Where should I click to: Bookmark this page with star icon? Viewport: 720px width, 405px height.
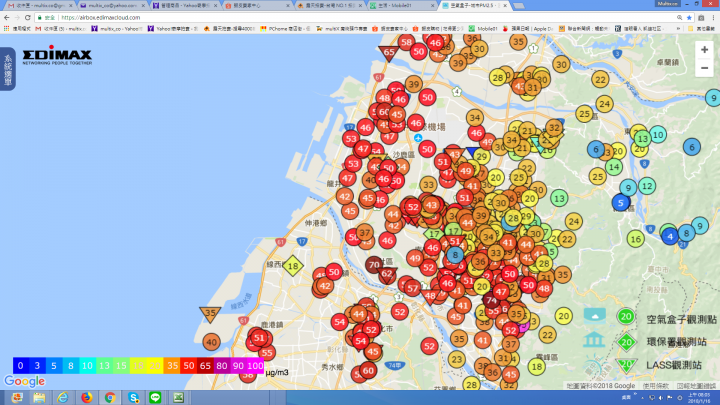689,17
